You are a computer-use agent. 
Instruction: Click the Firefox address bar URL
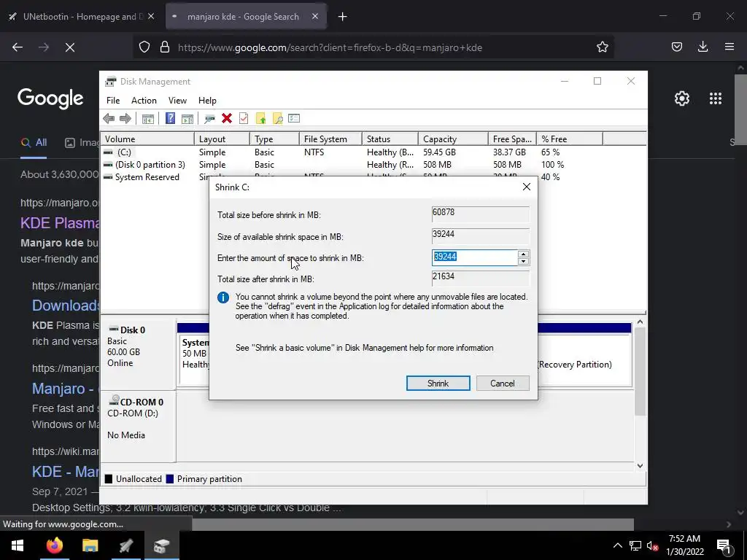pyautogui.click(x=330, y=47)
